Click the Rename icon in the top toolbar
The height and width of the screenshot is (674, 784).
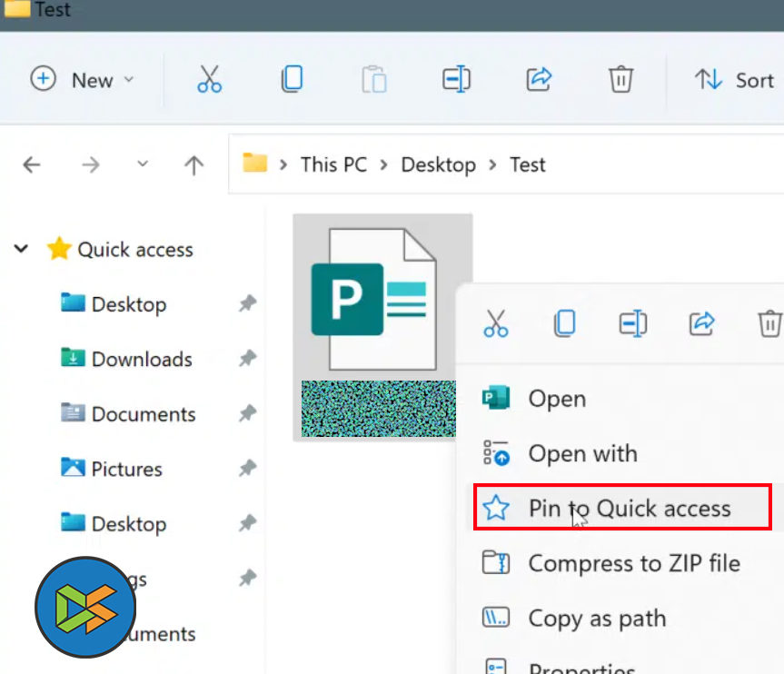pyautogui.click(x=456, y=80)
